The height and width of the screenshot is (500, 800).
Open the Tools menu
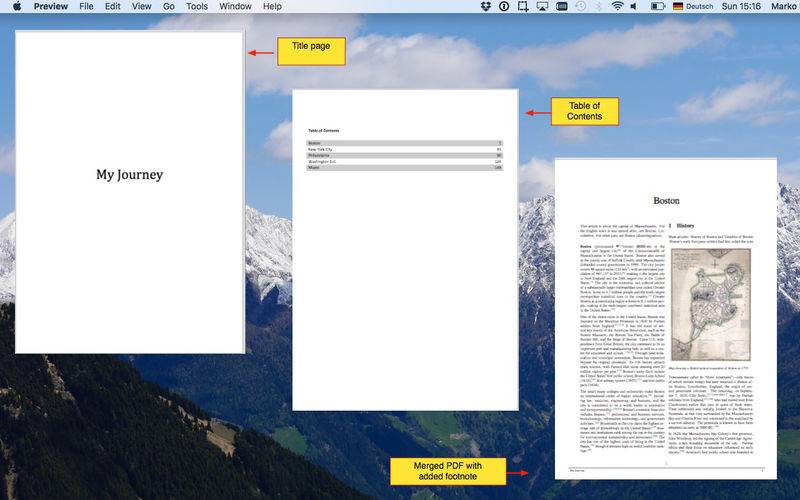tap(197, 6)
